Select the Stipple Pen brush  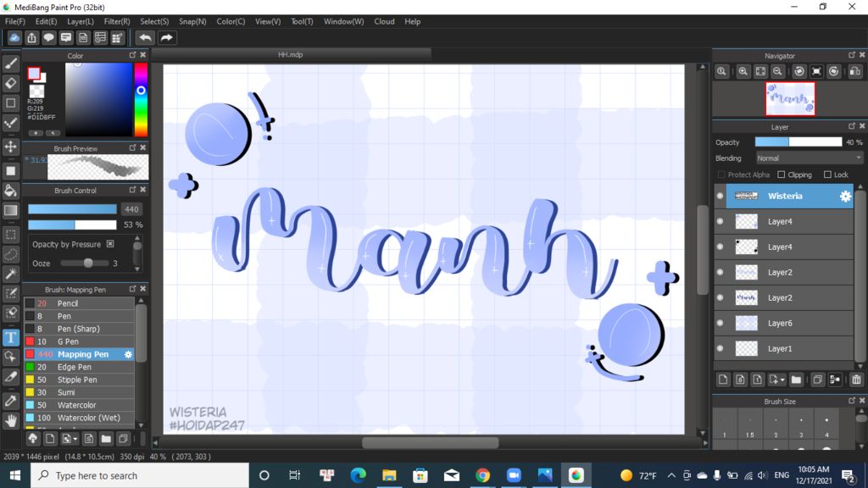[x=79, y=380]
